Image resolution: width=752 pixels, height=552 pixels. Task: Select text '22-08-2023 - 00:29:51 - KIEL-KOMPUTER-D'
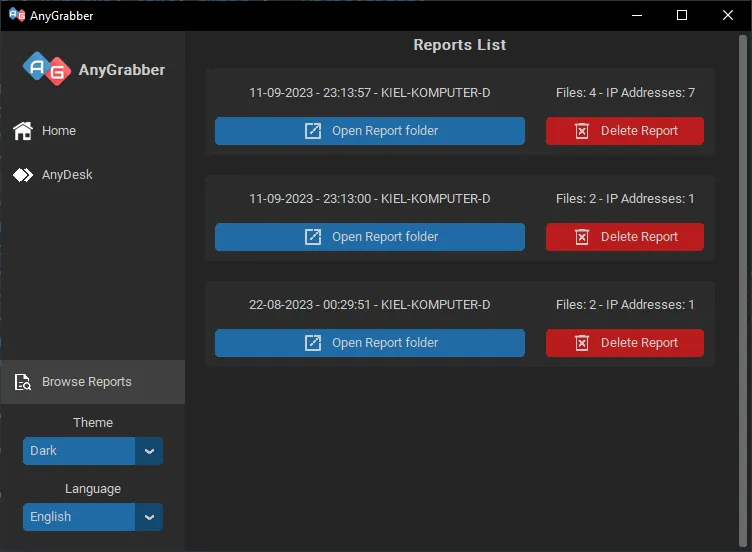(369, 305)
